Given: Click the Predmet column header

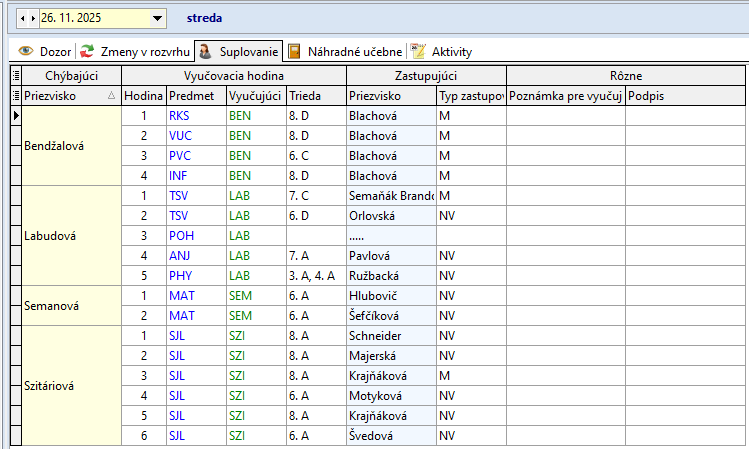Looking at the screenshot, I should tap(194, 96).
